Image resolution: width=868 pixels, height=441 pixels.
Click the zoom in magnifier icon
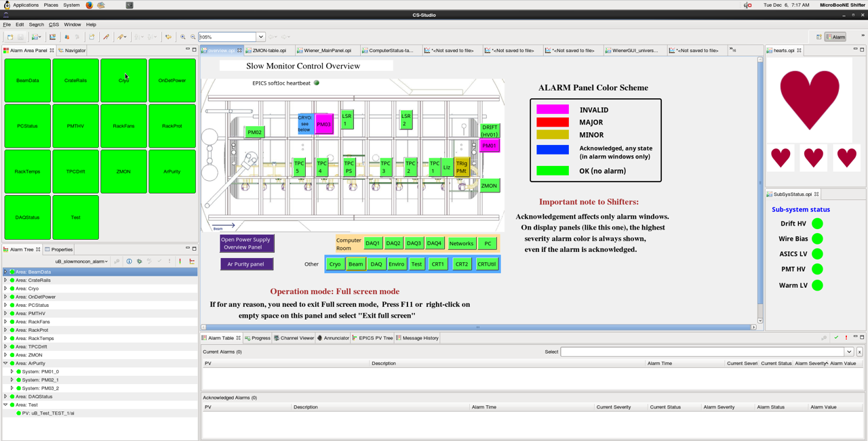(x=183, y=37)
